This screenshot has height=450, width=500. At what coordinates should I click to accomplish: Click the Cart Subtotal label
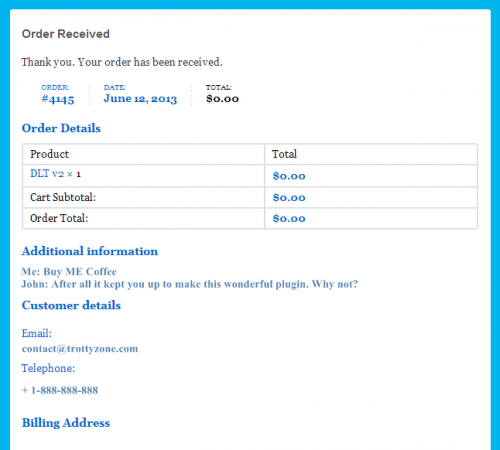tap(63, 197)
